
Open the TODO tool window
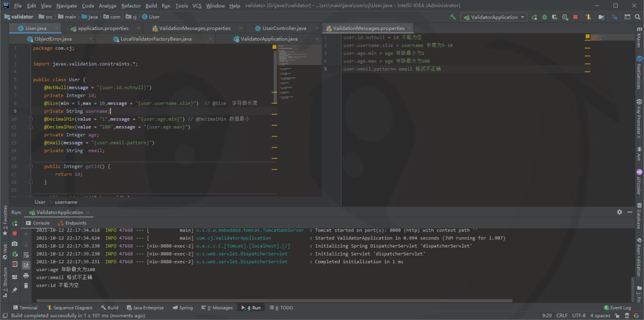[281, 308]
